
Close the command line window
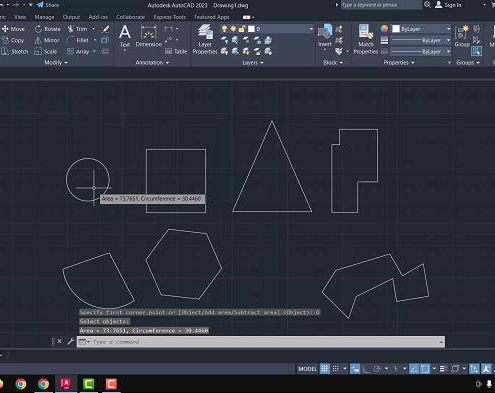[59, 341]
